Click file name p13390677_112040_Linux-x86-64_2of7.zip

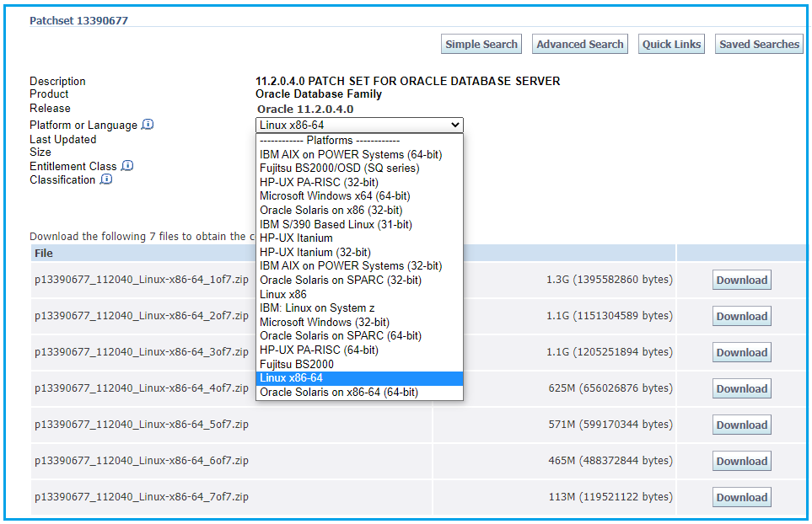pos(142,316)
